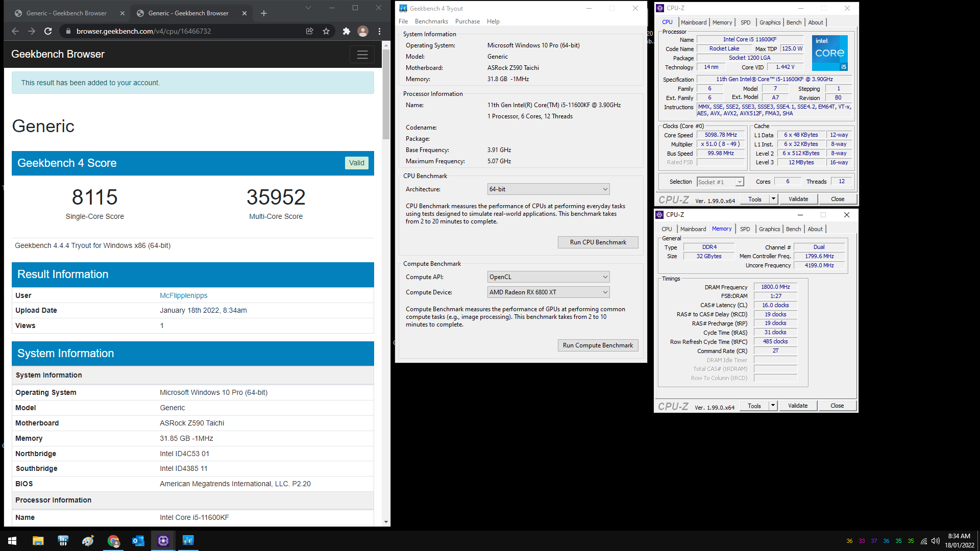
Task: Open new Chrome tab with plus
Action: tap(264, 13)
